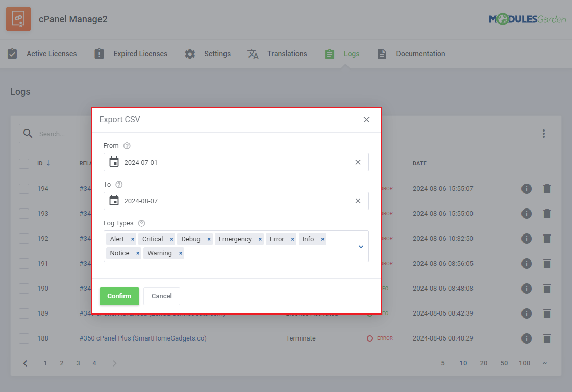Image resolution: width=572 pixels, height=392 pixels.
Task: Clear the To date 2024-08-07
Action: (x=358, y=201)
